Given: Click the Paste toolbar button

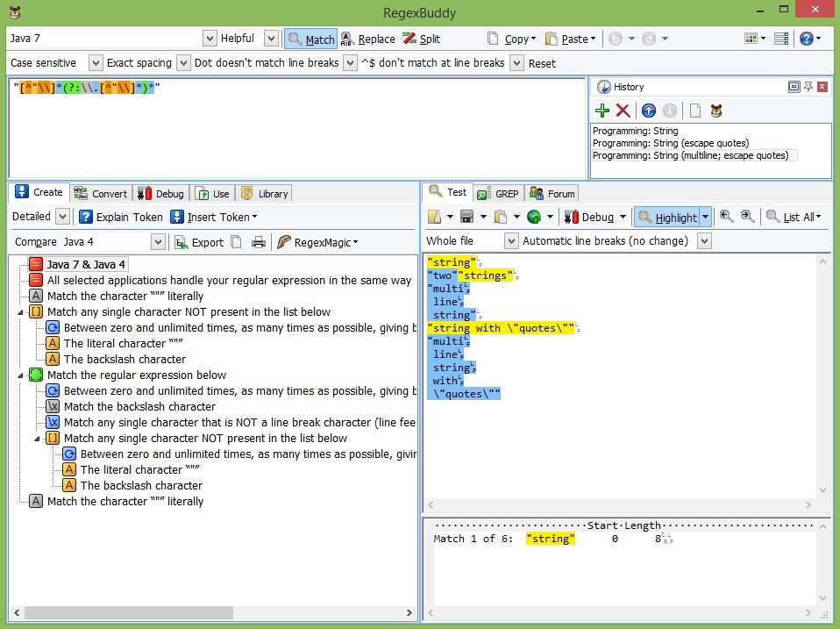Looking at the screenshot, I should 569,38.
